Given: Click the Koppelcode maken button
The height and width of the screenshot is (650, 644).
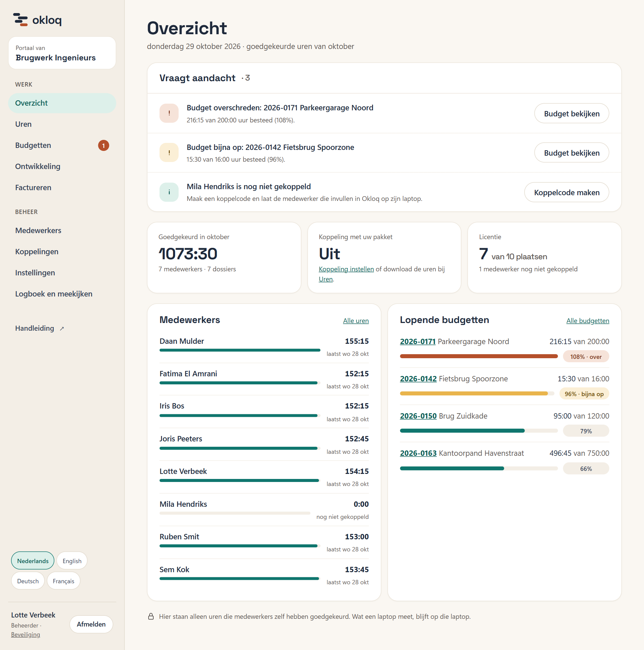Looking at the screenshot, I should pyautogui.click(x=566, y=192).
